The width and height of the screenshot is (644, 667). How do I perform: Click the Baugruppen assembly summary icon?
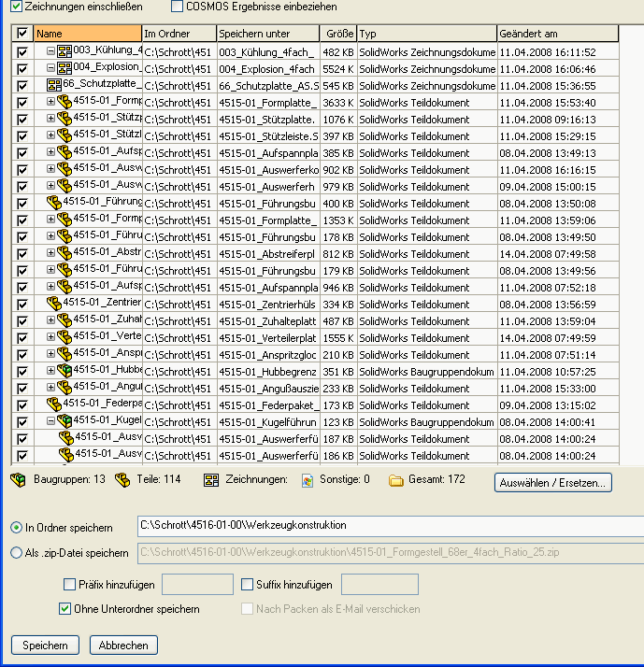[x=18, y=480]
